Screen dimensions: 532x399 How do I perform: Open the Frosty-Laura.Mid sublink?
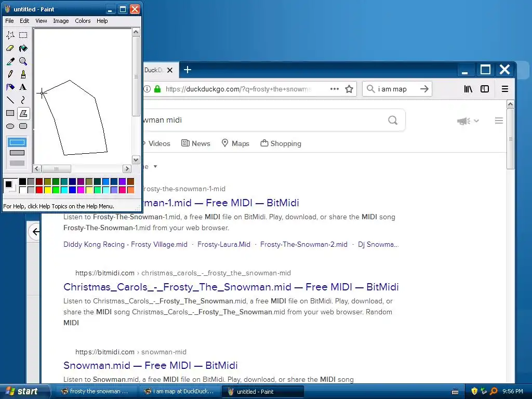[224, 244]
